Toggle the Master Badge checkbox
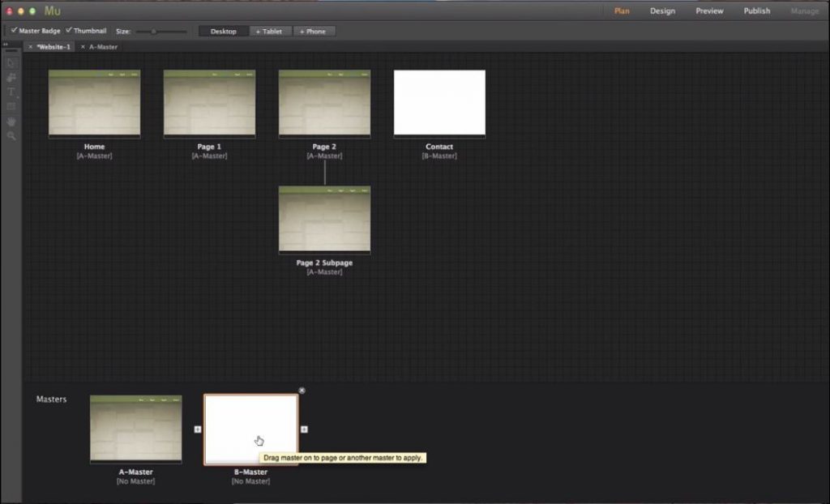This screenshot has width=830, height=504. point(15,30)
